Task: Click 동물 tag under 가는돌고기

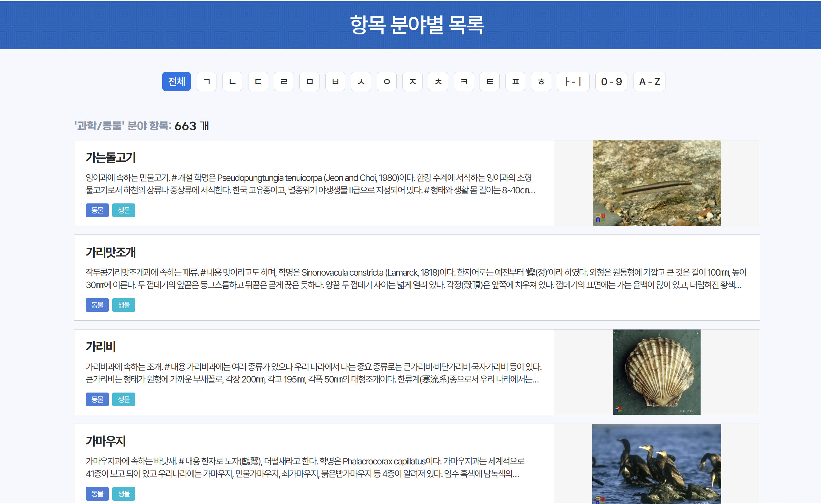Action: coord(97,210)
